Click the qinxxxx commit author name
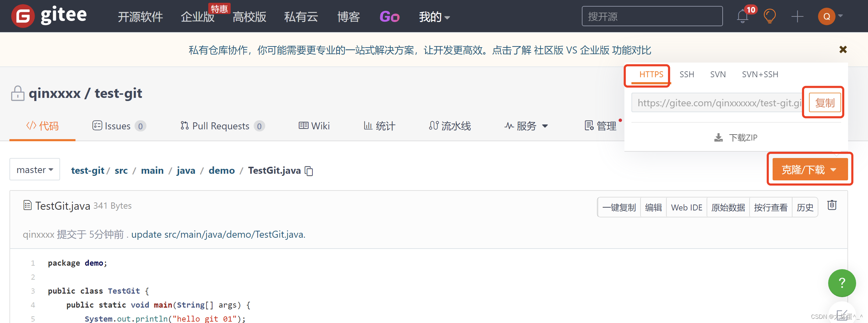Image resolution: width=868 pixels, height=323 pixels. point(38,234)
